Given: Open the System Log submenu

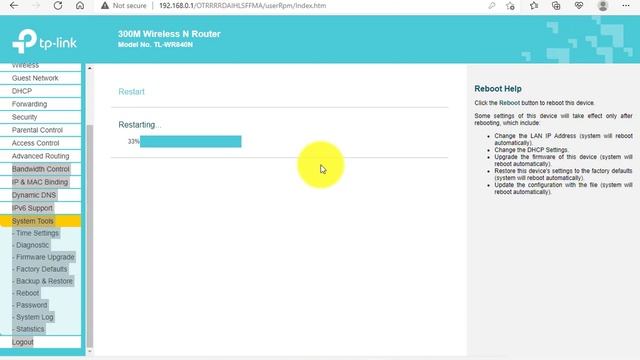Looking at the screenshot, I should pos(34,317).
